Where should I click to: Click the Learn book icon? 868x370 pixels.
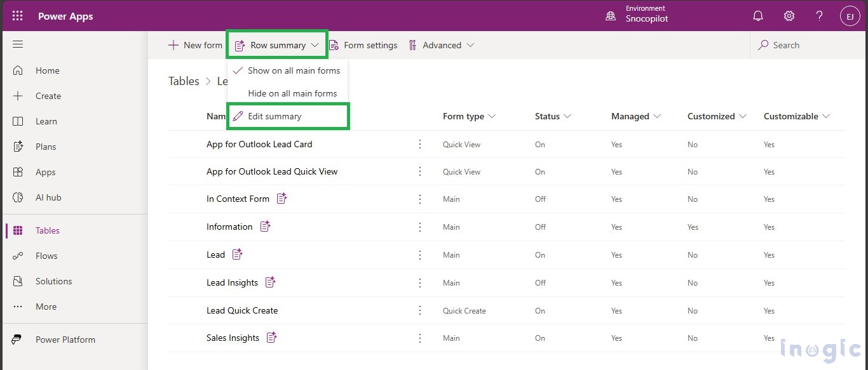[18, 121]
